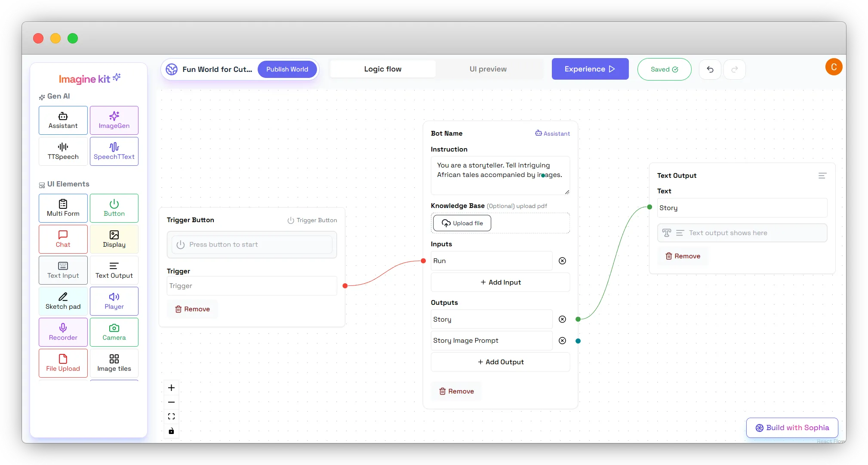
Task: Remove the Story Image Prompt output via X
Action: click(562, 340)
